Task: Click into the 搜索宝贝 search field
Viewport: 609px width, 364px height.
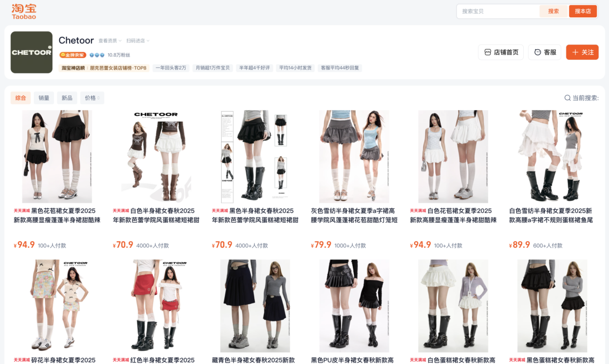Action: [497, 11]
